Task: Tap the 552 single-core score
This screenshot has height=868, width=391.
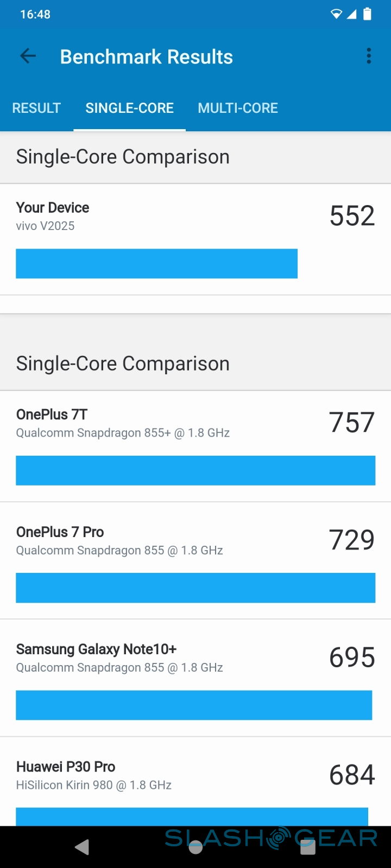Action: (352, 216)
